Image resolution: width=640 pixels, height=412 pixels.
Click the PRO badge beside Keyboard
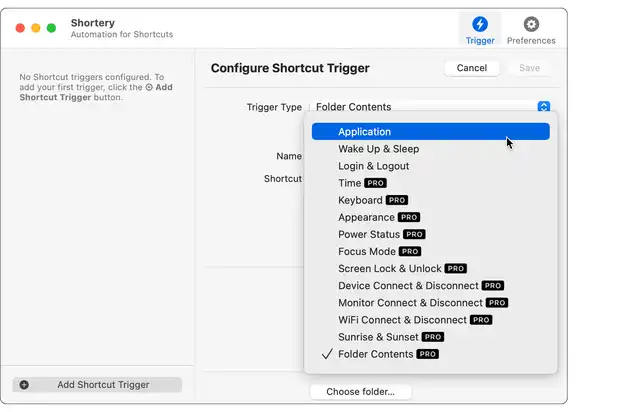397,200
